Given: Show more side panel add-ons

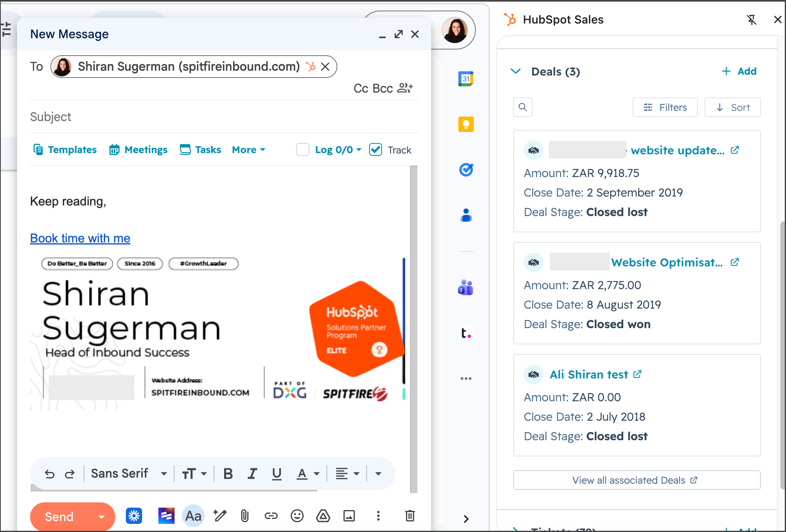Looking at the screenshot, I should click(466, 378).
